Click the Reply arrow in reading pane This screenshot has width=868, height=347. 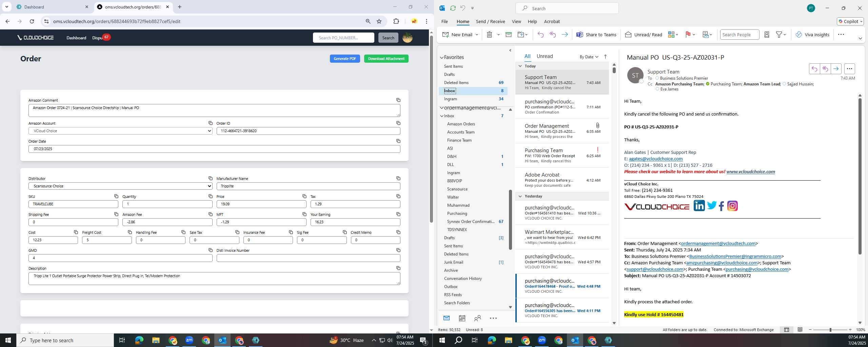(x=814, y=69)
